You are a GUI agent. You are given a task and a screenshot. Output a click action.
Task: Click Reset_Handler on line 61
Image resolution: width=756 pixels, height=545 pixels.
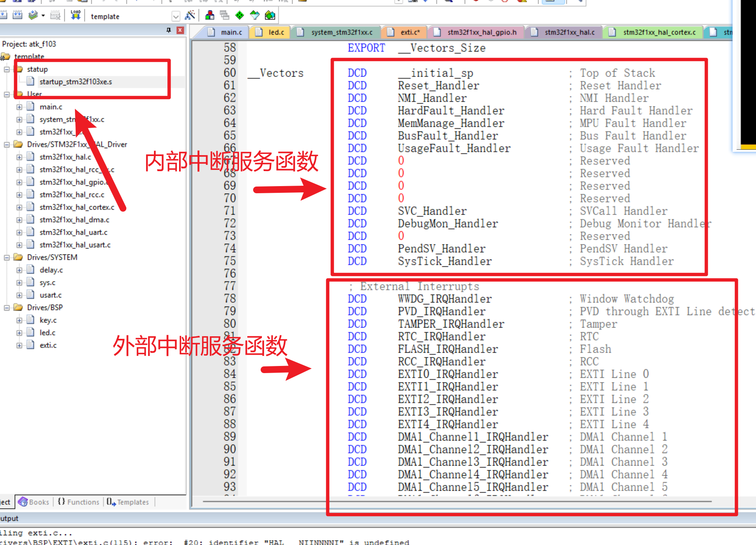438,86
